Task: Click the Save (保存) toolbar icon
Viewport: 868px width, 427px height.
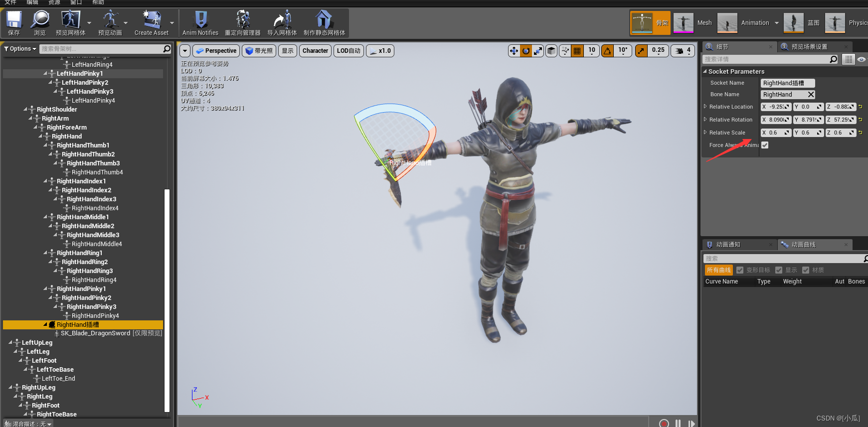Action: click(x=14, y=20)
